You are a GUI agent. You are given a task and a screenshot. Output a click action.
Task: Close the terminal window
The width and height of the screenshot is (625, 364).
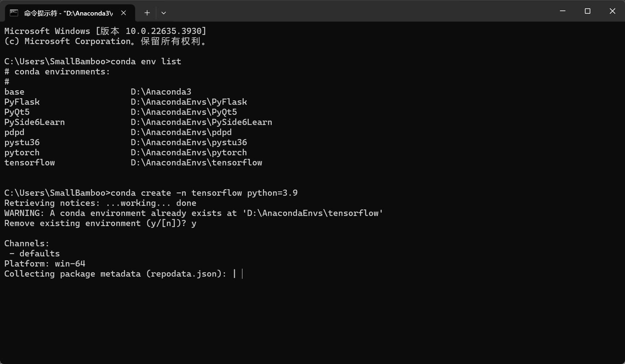pos(612,11)
